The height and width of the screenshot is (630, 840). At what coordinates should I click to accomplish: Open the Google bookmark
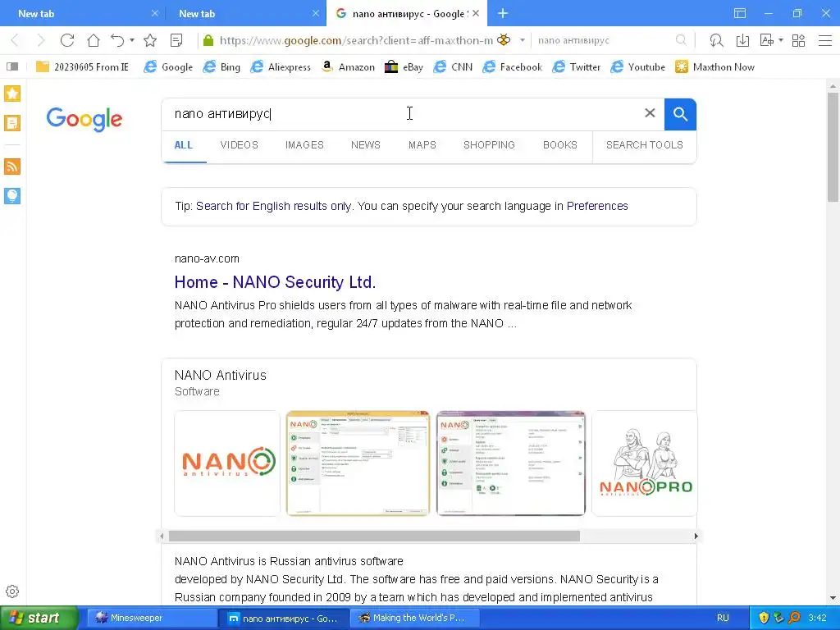click(x=168, y=67)
